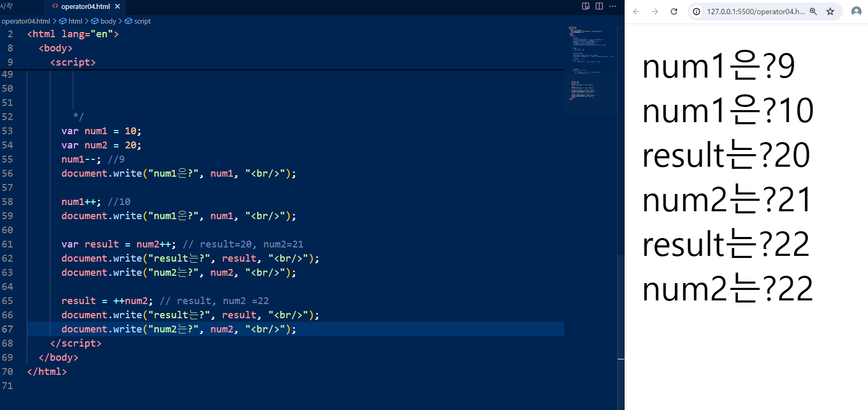Viewport: 868px width, 410px height.
Task: Go back in the browser
Action: 636,12
